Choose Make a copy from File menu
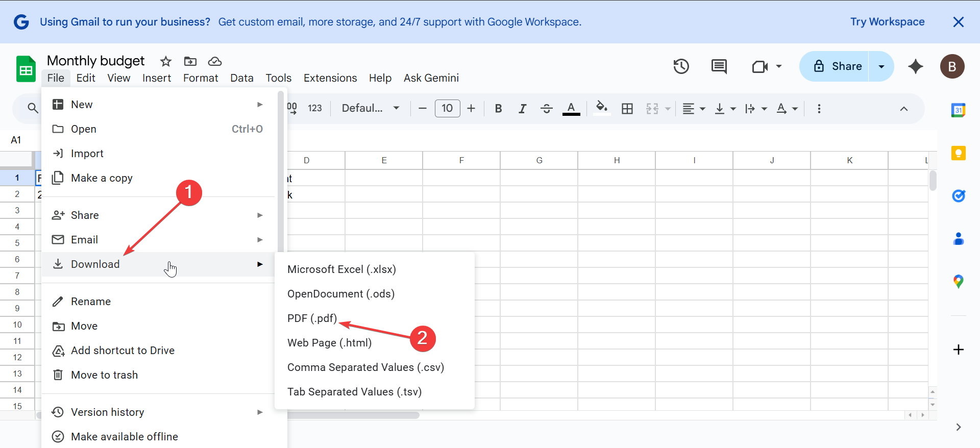 [102, 178]
